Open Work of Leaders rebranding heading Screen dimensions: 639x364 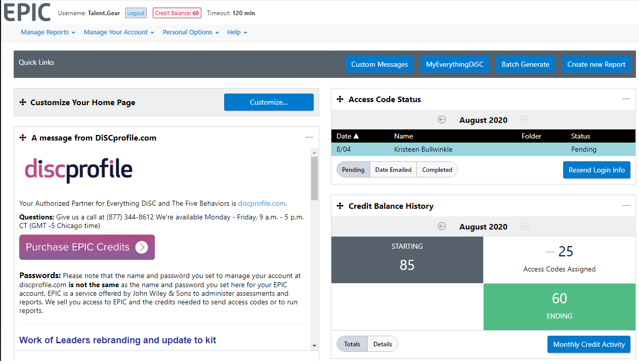point(117,340)
